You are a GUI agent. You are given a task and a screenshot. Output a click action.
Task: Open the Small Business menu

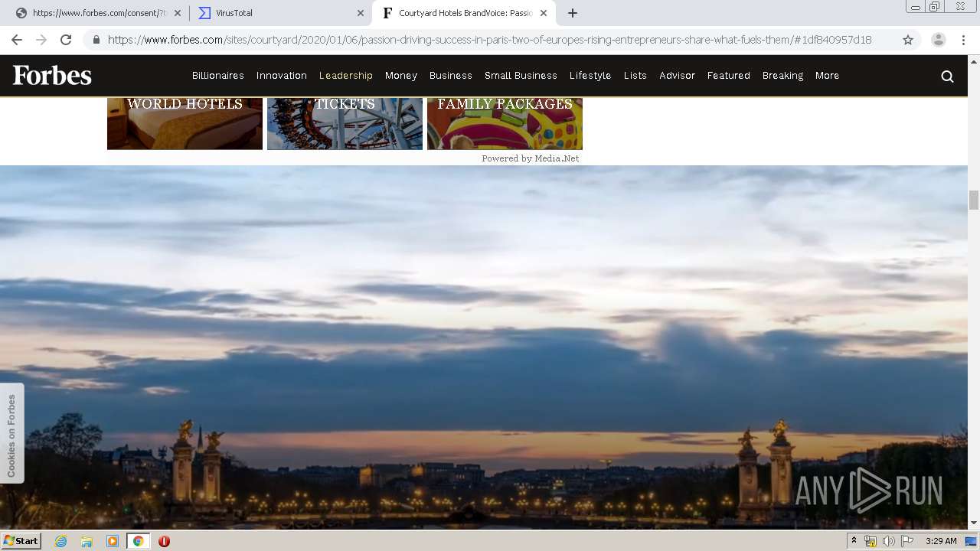point(521,76)
